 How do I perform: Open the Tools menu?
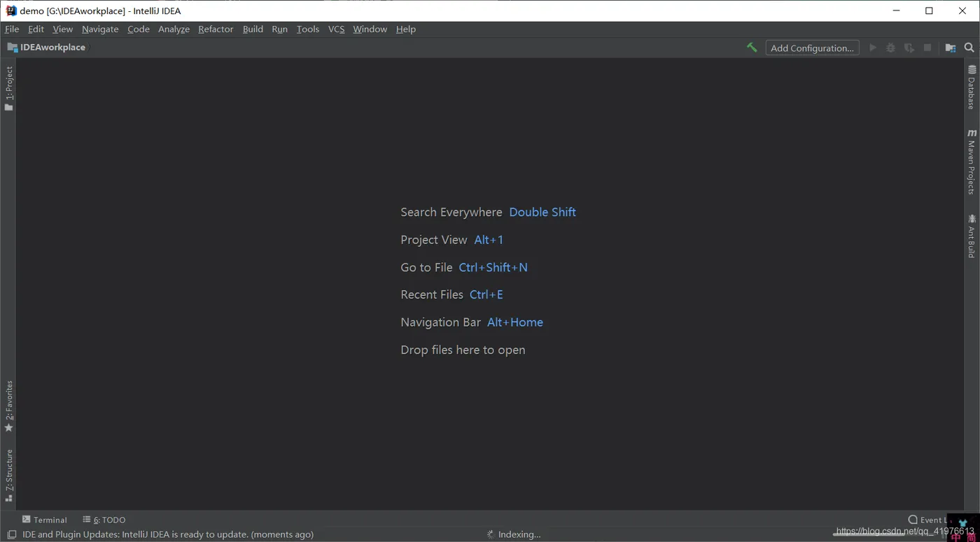307,29
